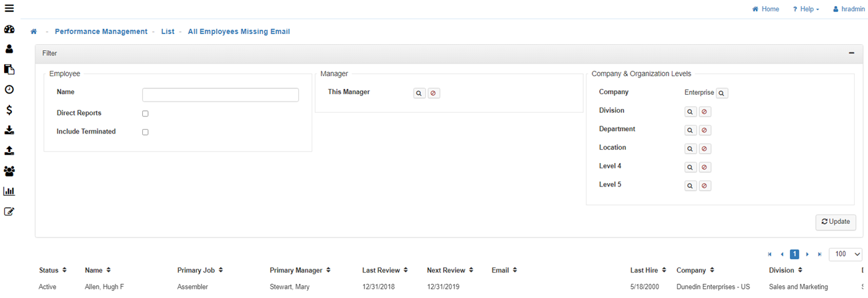
Task: Open the hamburger menu icon
Action: (x=9, y=9)
